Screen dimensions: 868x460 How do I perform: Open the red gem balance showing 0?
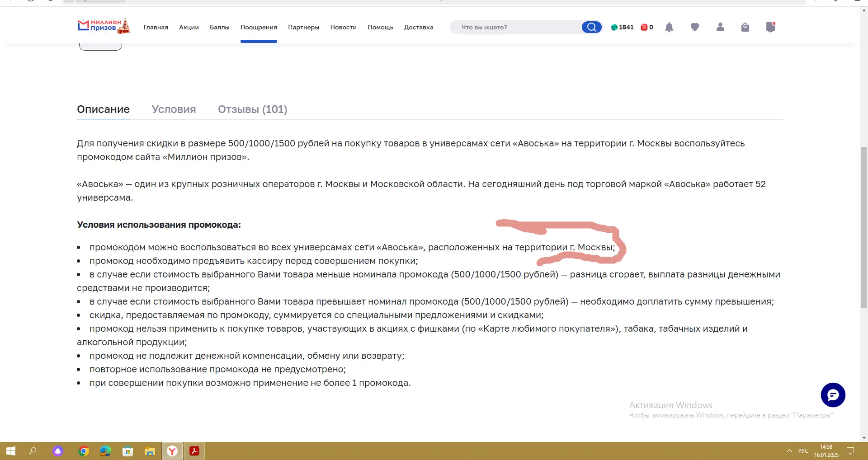(x=647, y=27)
